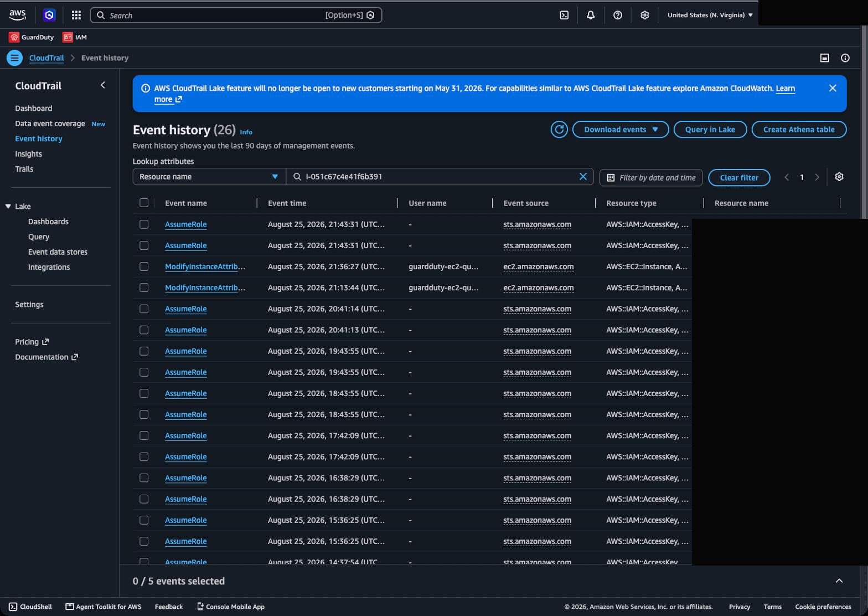Open the Pricing external link

pos(32,342)
